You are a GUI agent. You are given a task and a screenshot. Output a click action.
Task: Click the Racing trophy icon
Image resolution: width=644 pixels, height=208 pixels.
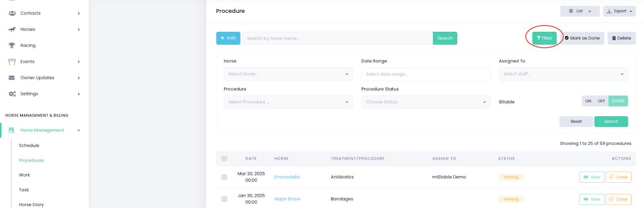pyautogui.click(x=12, y=45)
